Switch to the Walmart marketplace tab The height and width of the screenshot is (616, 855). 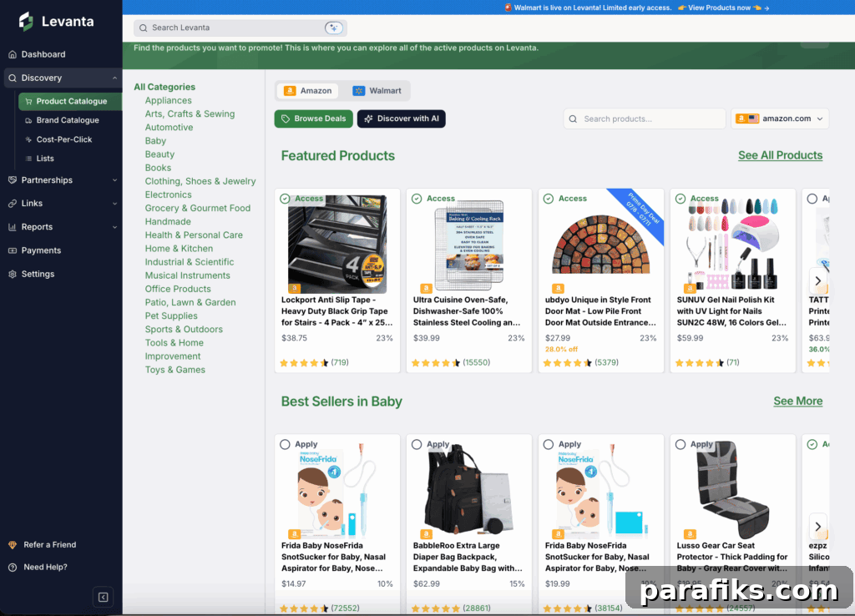(377, 91)
